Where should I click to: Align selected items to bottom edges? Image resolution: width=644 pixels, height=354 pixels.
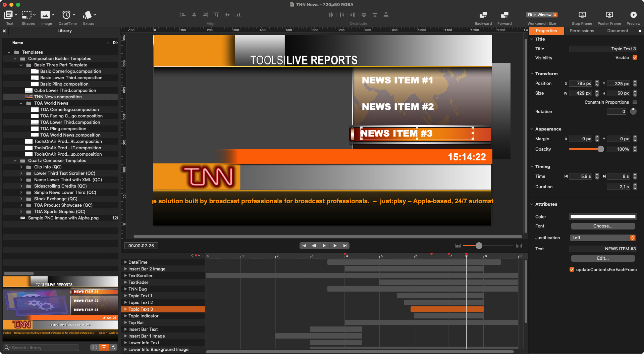pos(238,15)
